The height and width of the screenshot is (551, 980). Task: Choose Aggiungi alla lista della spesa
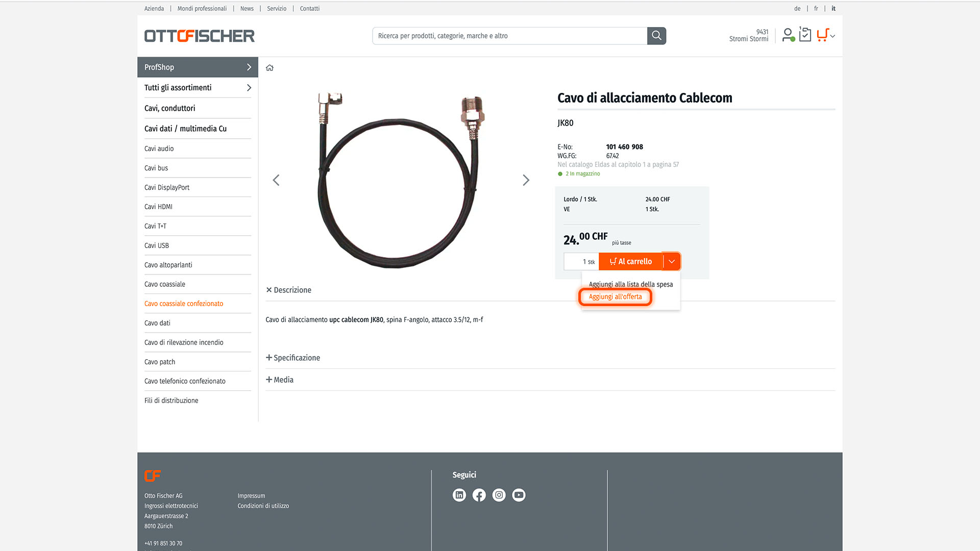click(x=631, y=284)
